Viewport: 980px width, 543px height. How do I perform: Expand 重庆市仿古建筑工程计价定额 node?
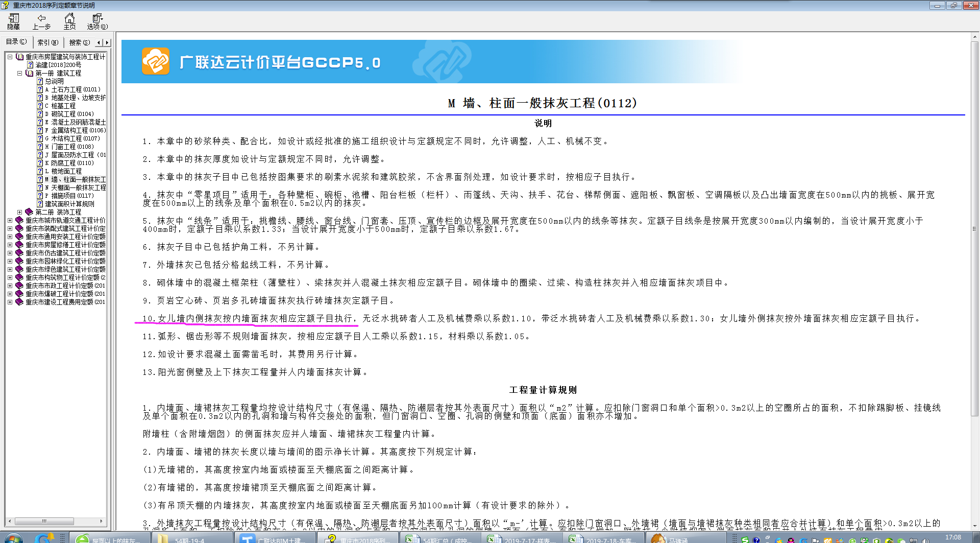(10, 253)
